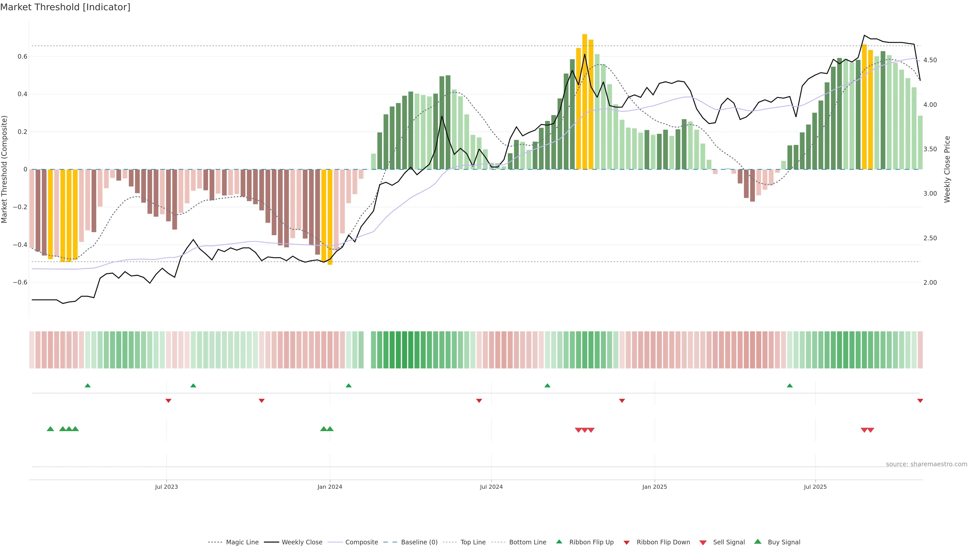Click the Ribbon Flip Up legend triangle icon
This screenshot has width=980, height=551.
point(559,542)
